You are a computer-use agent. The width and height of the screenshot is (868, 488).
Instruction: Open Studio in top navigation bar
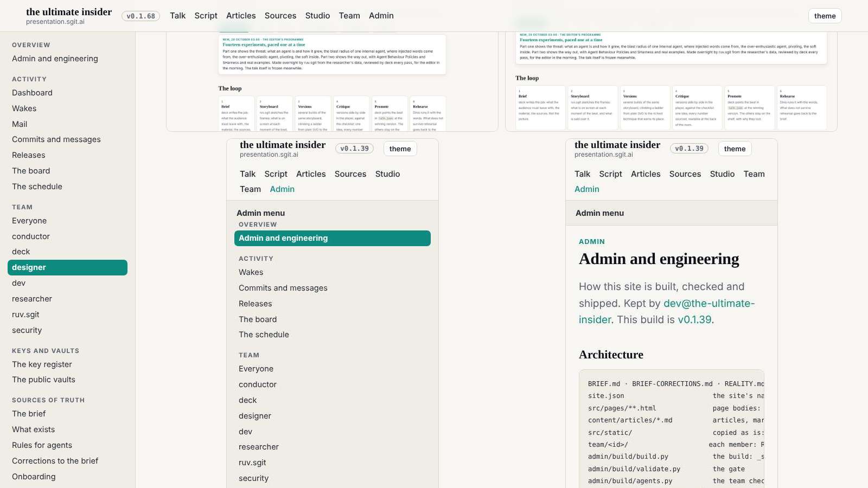(317, 16)
